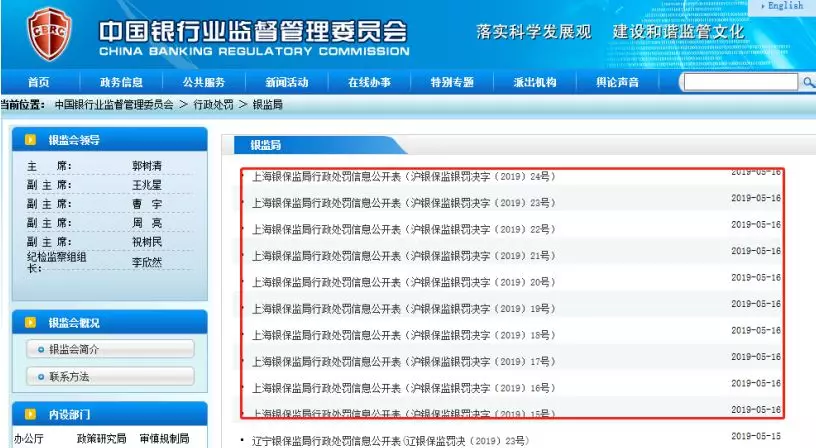The image size is (816, 448).
Task: Open Shanghai penalty notice 24号
Action: click(x=404, y=176)
